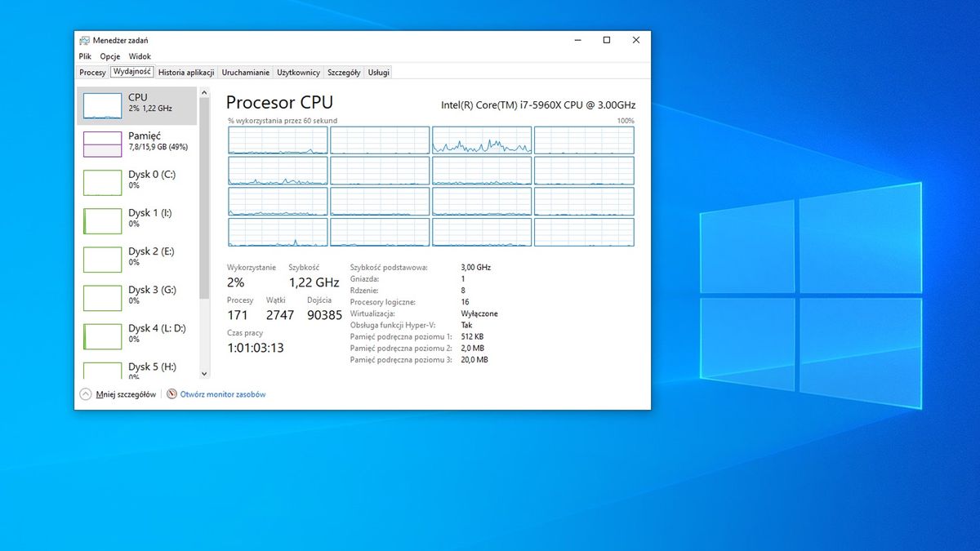980x551 pixels.
Task: Click the Procesy count 171
Action: coord(238,315)
